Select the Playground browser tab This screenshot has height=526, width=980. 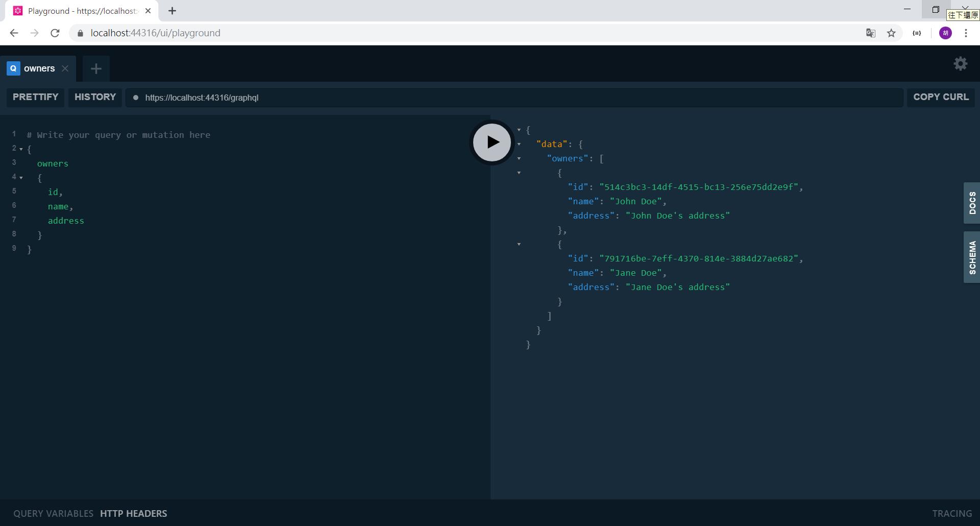[82, 11]
